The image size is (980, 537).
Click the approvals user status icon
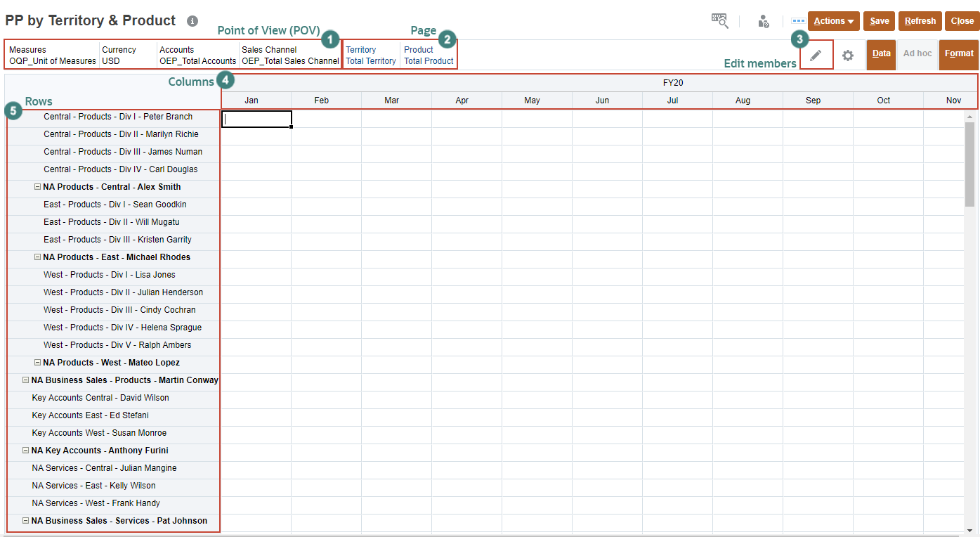pos(763,20)
